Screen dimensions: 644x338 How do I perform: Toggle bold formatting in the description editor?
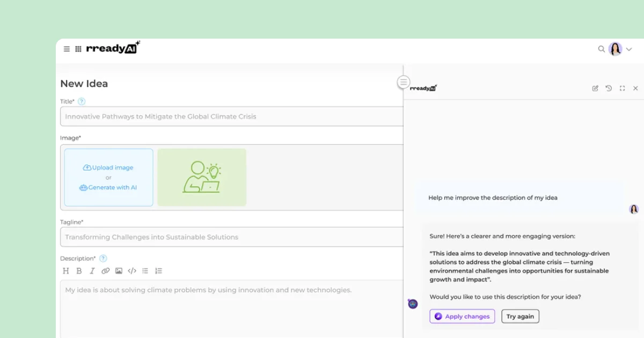click(79, 270)
